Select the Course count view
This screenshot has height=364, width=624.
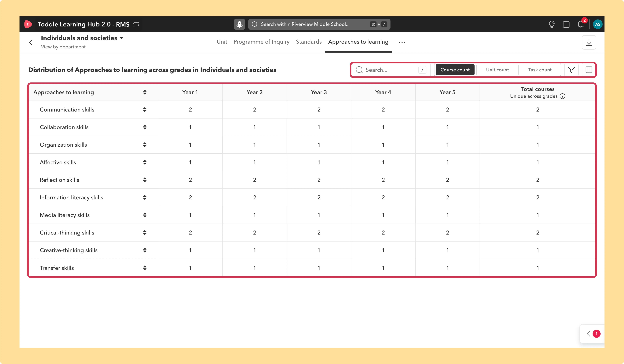coord(455,70)
